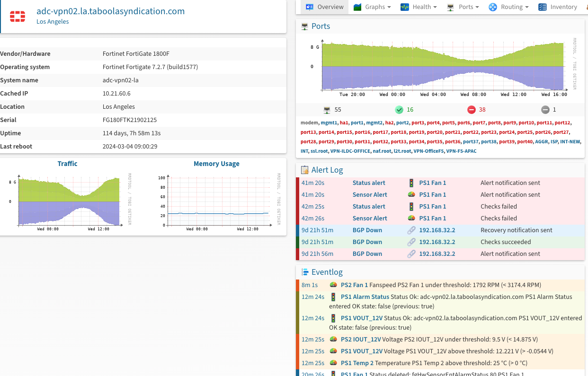588x376 pixels.
Task: Open the ssl.root port link
Action: click(319, 151)
